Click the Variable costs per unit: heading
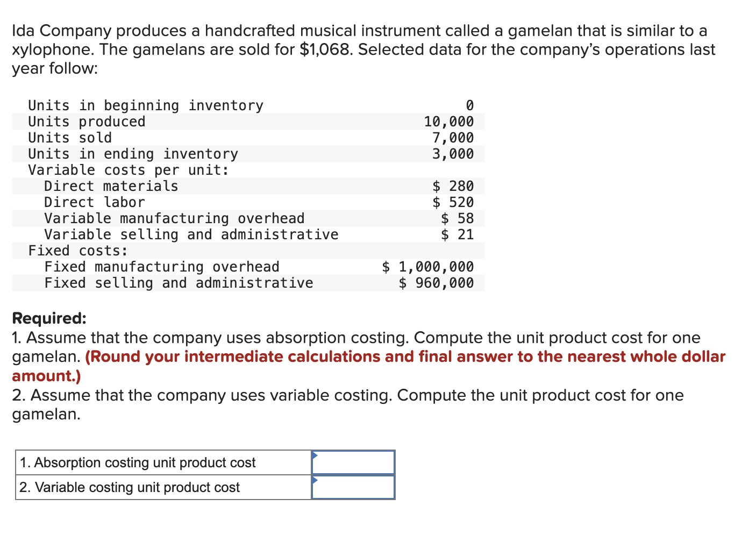The width and height of the screenshot is (756, 556). click(129, 170)
